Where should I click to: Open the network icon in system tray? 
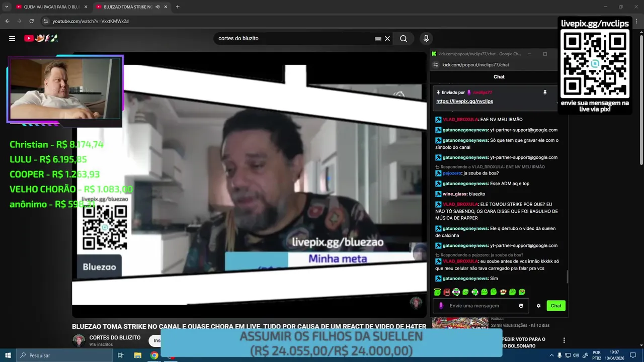coord(568,355)
